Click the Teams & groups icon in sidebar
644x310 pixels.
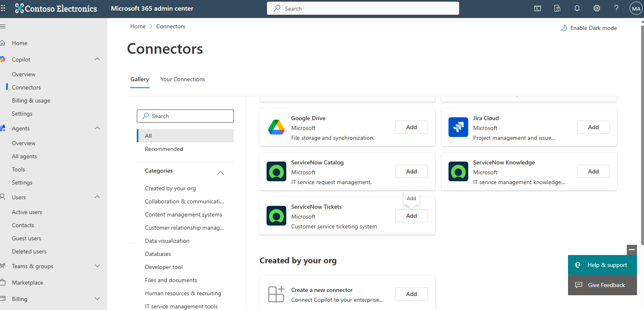[3, 266]
